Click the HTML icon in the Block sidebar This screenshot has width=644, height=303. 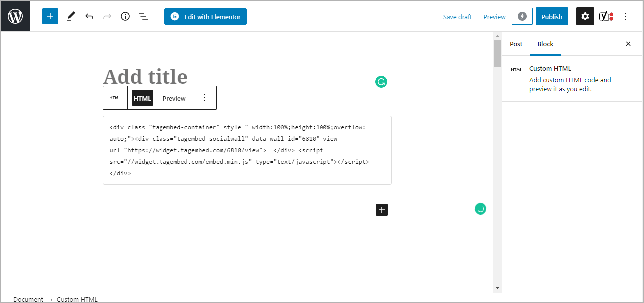(x=516, y=70)
